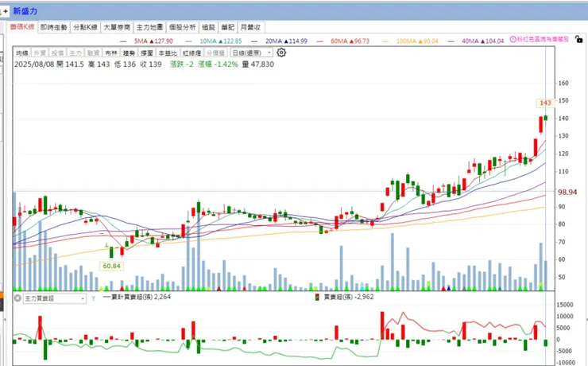The height and width of the screenshot is (366, 588).
Task: Switch to the 筆記 tab
Action: tap(227, 27)
